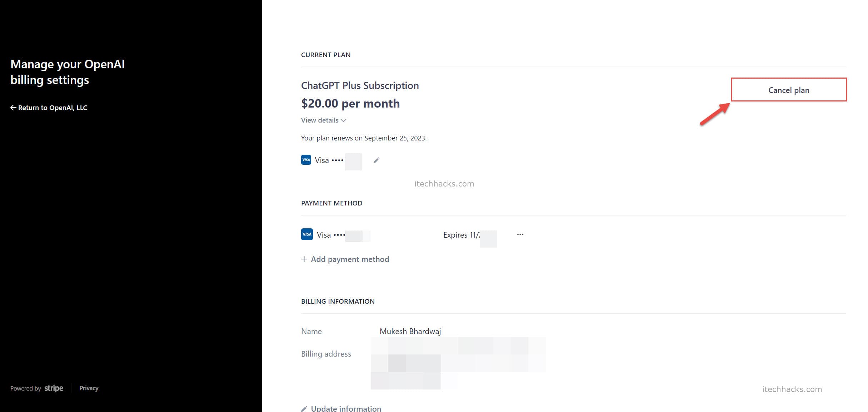Click the '$20.00 per month' price
This screenshot has width=868, height=412.
(x=350, y=103)
